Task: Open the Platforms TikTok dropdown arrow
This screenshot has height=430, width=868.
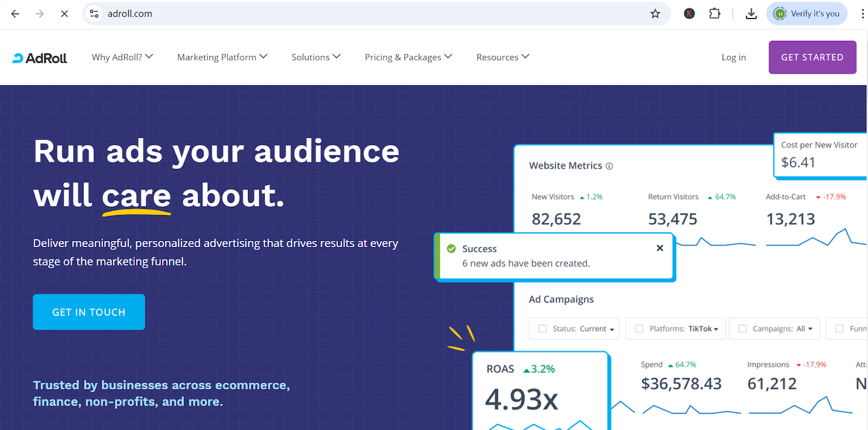Action: click(x=716, y=329)
